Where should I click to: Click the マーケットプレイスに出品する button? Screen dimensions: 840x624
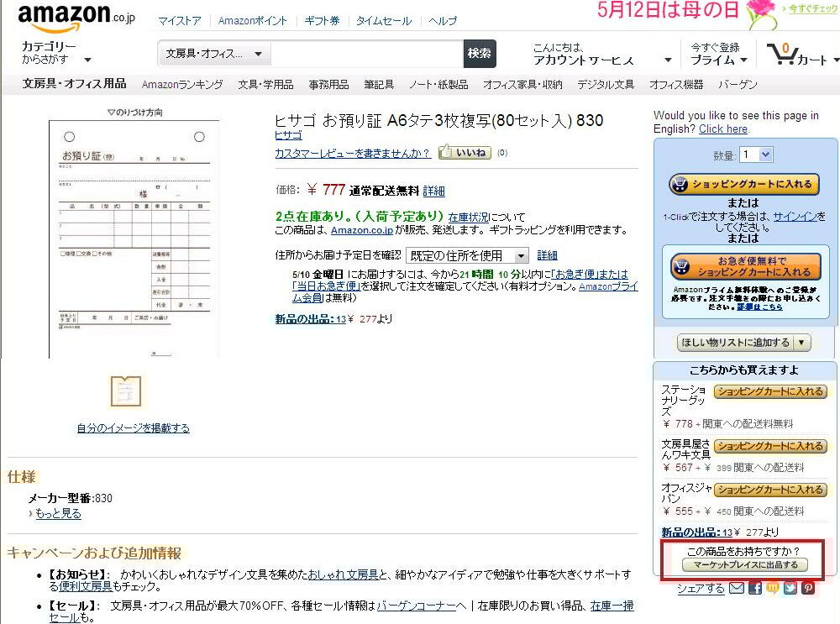(x=743, y=565)
